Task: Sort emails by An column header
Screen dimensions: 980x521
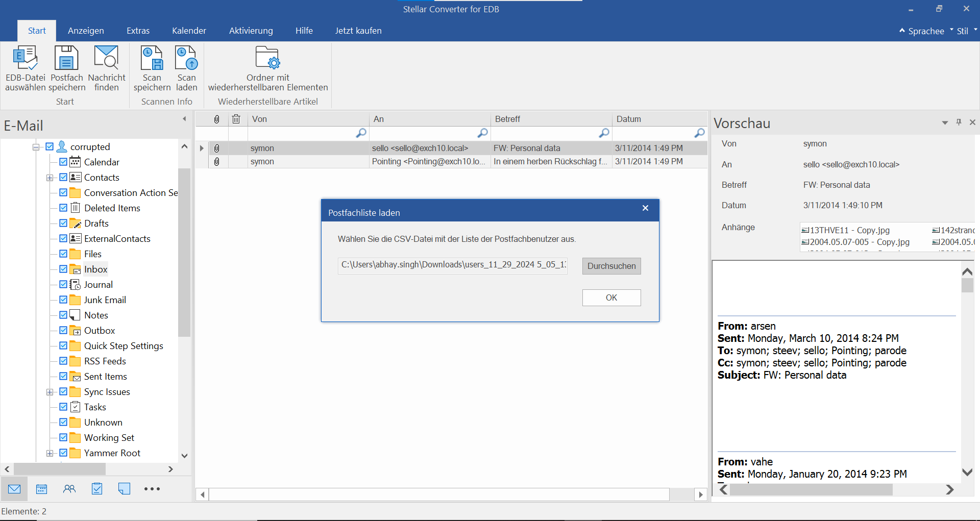Action: pyautogui.click(x=430, y=119)
